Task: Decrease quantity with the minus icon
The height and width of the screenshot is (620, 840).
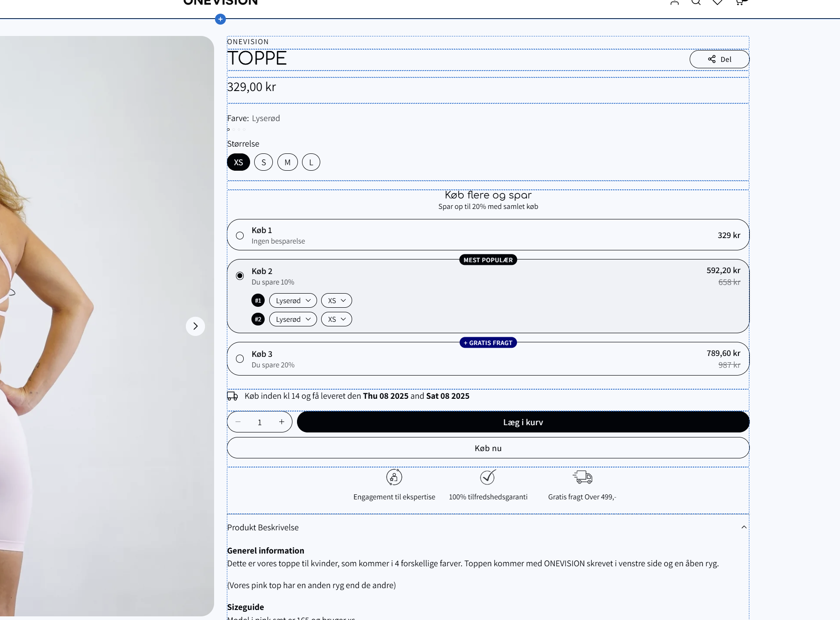Action: click(x=238, y=422)
